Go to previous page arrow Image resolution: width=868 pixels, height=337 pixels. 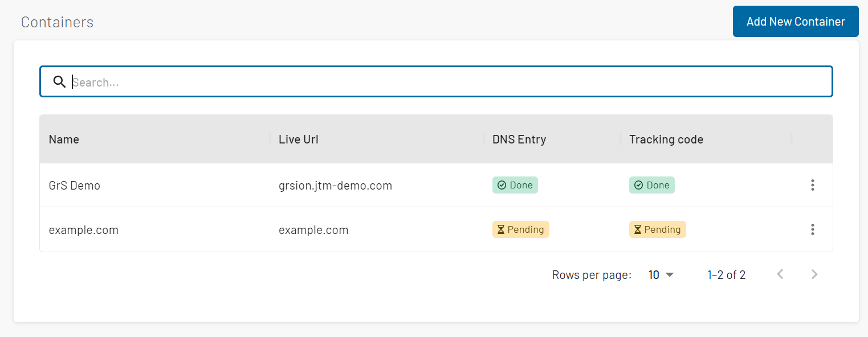coord(780,274)
